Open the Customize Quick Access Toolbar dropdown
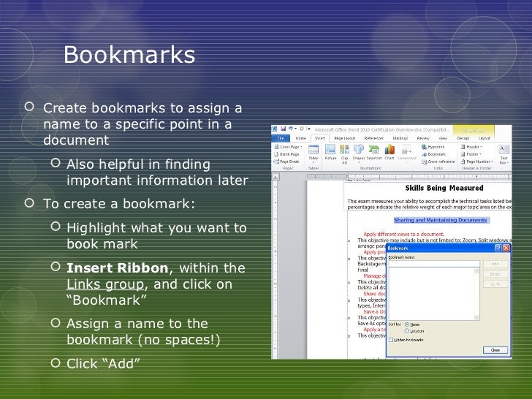The image size is (532, 399). (x=308, y=129)
